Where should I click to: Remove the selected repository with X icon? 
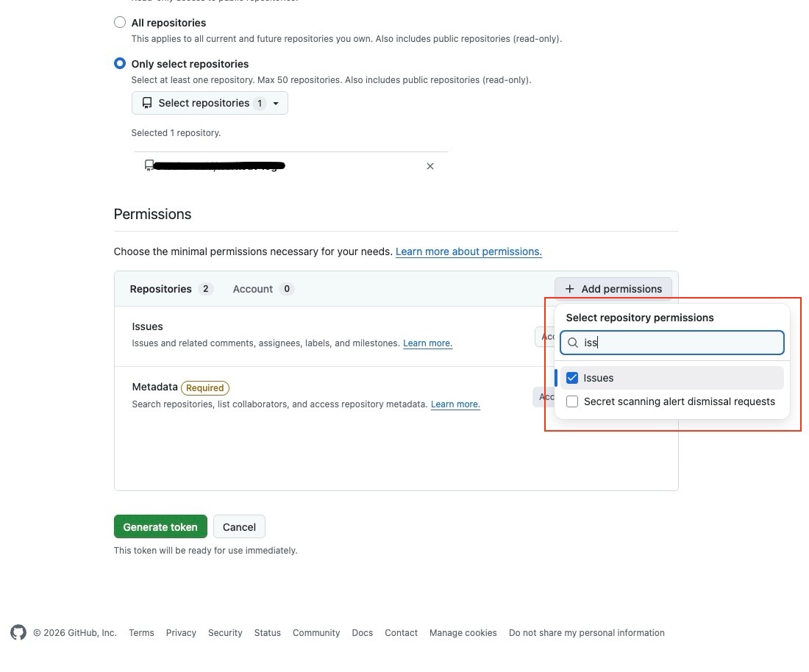tap(430, 166)
